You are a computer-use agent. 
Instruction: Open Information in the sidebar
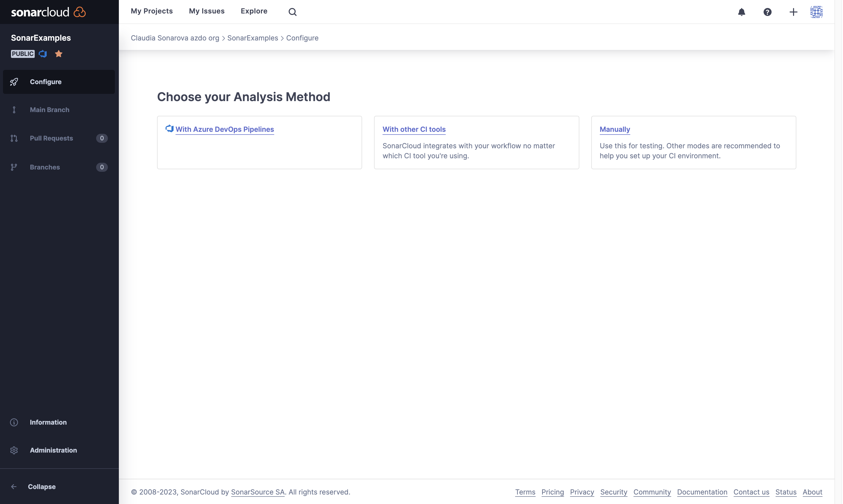click(48, 422)
